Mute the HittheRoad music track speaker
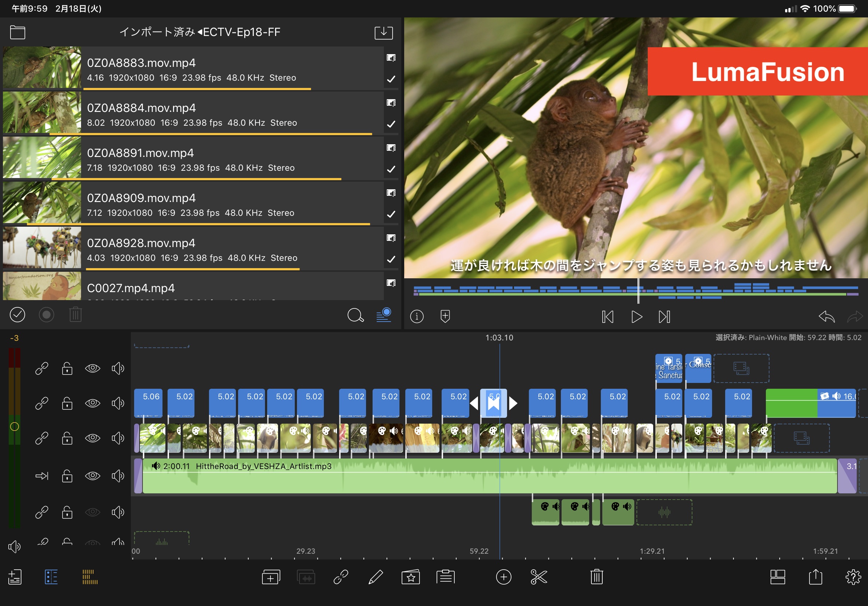 tap(117, 476)
